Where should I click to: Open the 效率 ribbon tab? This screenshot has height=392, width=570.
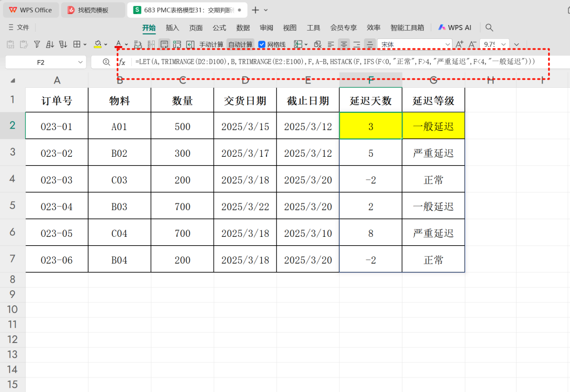[x=374, y=28]
